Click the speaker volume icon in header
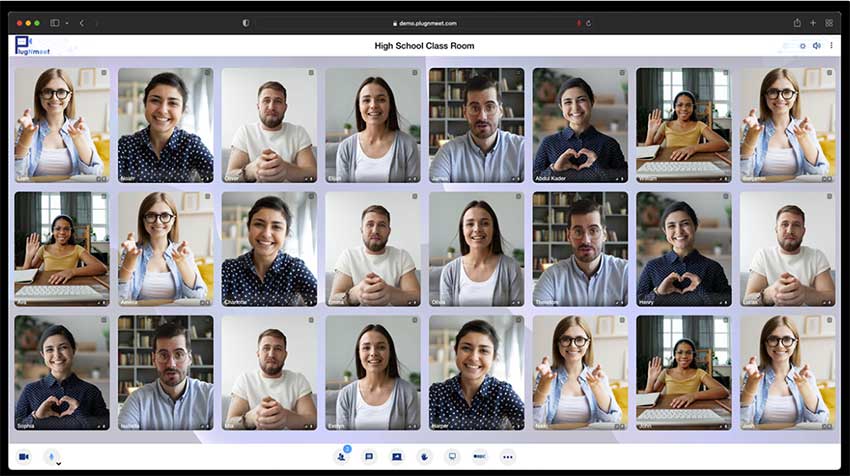 click(x=816, y=46)
